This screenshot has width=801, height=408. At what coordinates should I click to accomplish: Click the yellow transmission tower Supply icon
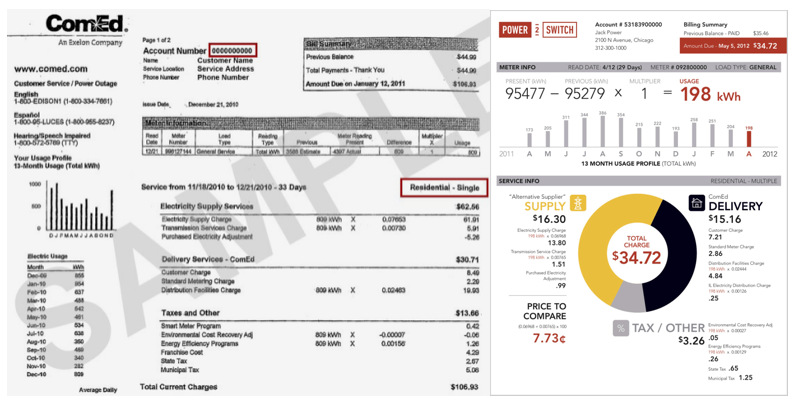578,203
